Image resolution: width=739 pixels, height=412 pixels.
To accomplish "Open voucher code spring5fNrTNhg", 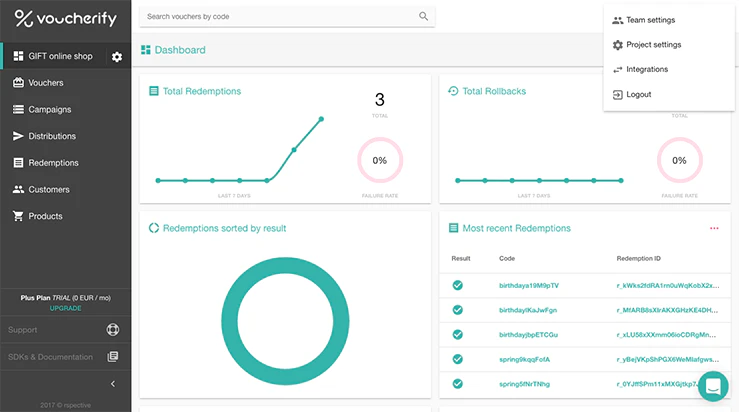I will pos(525,384).
